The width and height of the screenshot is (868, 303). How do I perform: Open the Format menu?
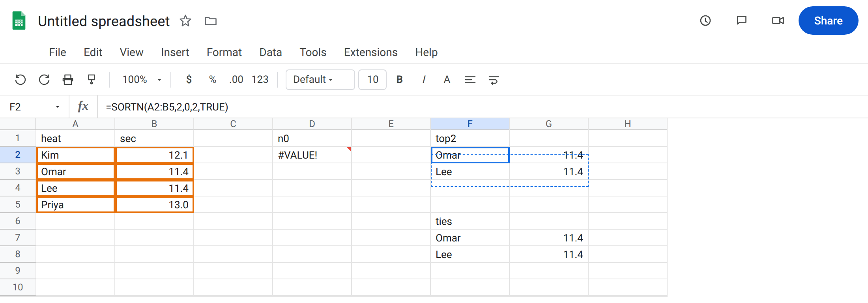[224, 52]
